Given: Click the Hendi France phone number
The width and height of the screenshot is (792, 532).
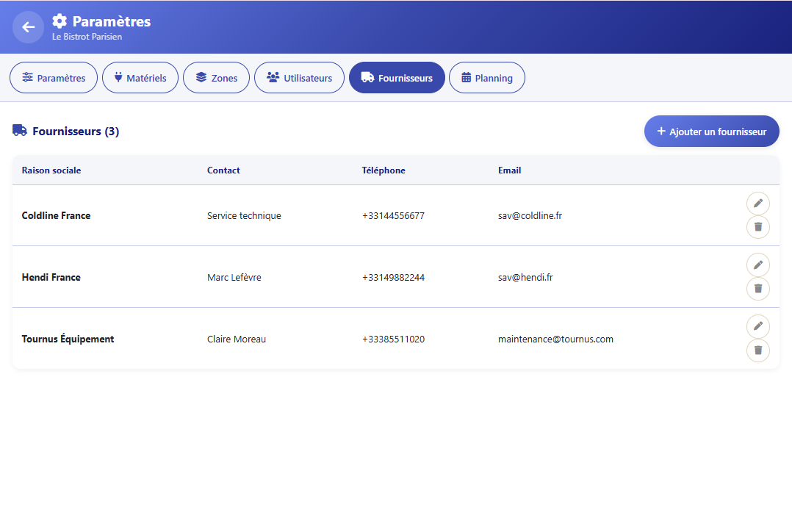Looking at the screenshot, I should click(x=393, y=278).
